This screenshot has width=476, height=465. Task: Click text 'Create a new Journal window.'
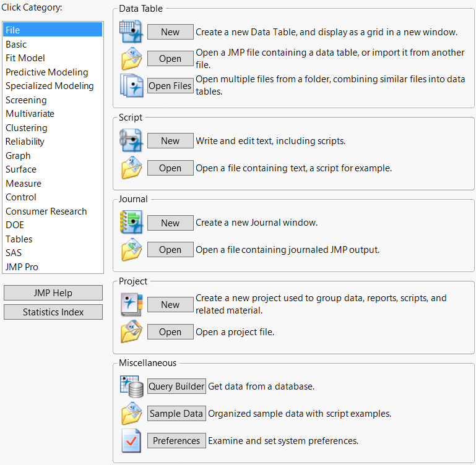[x=256, y=223]
